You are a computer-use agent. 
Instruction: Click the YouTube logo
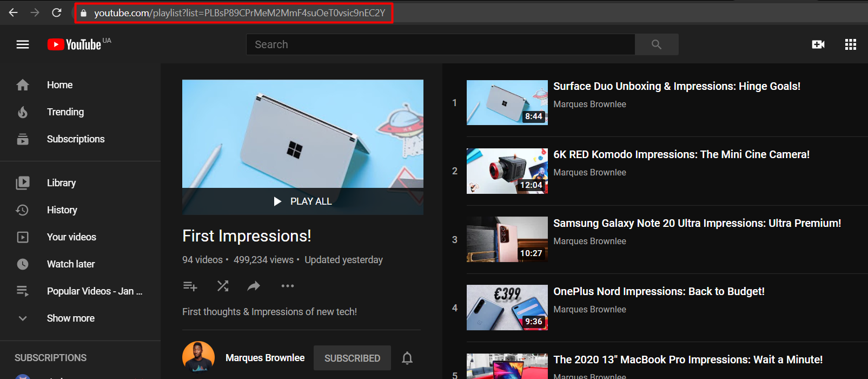[74, 44]
